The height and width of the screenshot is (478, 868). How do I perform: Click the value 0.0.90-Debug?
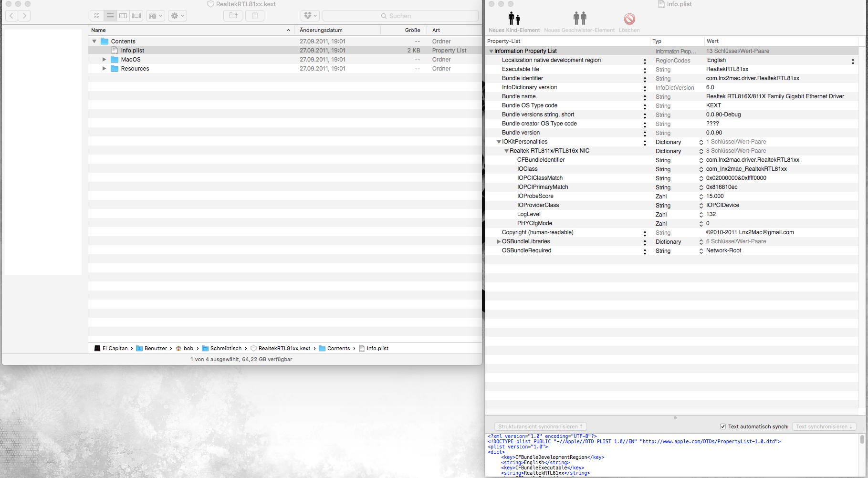[x=723, y=114]
